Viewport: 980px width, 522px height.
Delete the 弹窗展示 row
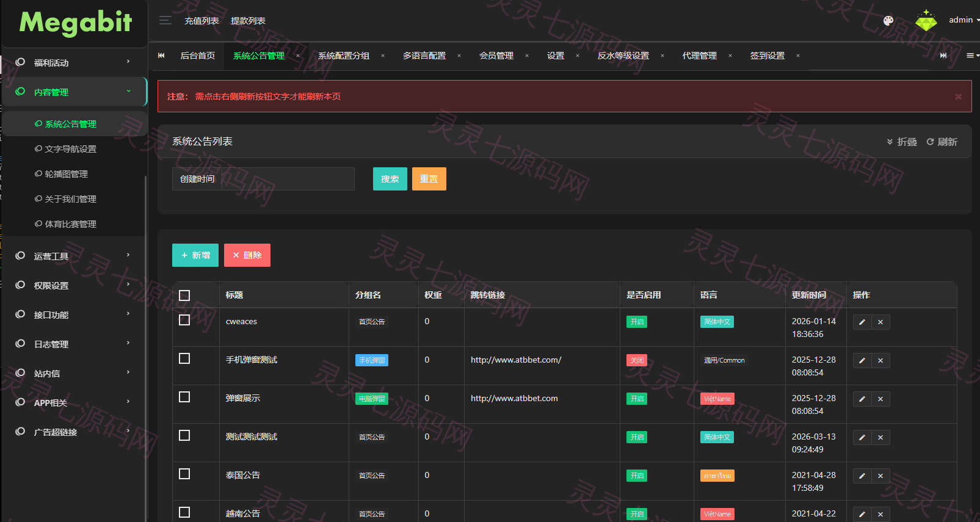point(880,399)
